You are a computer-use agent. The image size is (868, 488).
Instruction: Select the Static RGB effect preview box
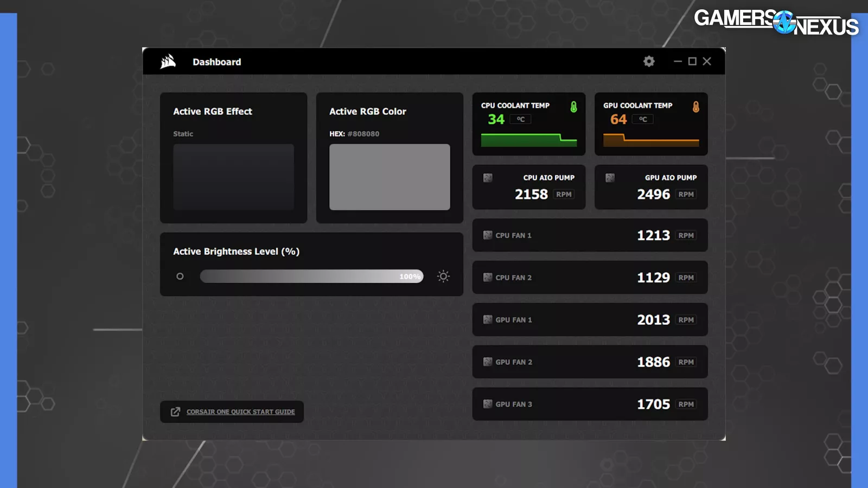click(233, 177)
